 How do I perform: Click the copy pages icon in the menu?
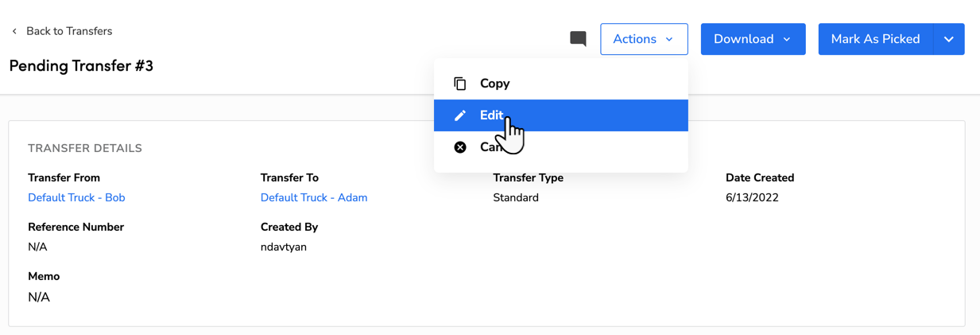(460, 84)
